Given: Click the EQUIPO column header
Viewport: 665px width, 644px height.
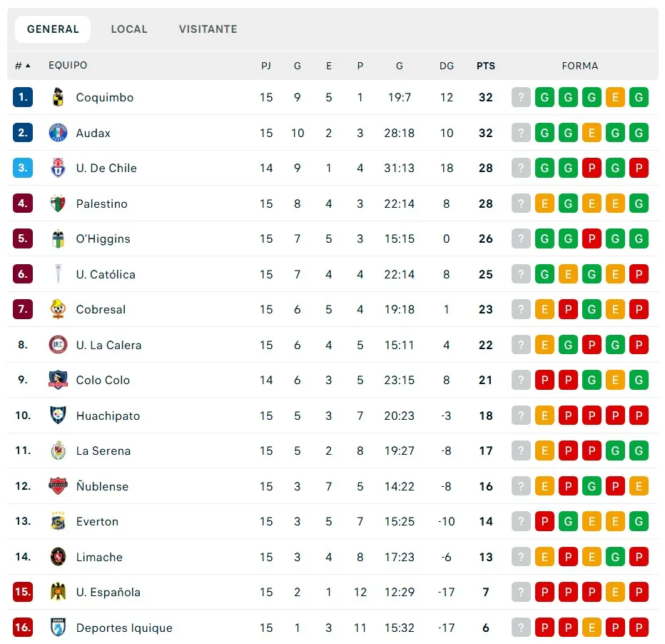Looking at the screenshot, I should click(x=68, y=66).
